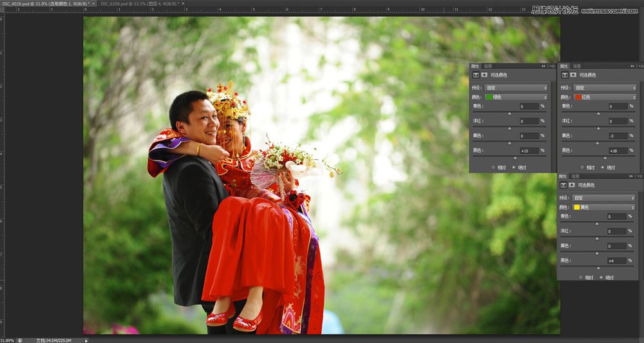Click 黑色 field showing +18

pos(618,151)
